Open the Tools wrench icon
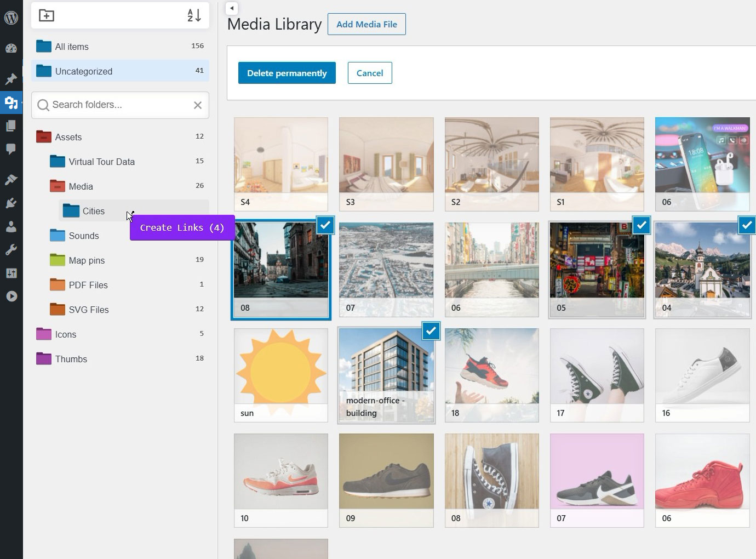756x559 pixels. pyautogui.click(x=11, y=250)
